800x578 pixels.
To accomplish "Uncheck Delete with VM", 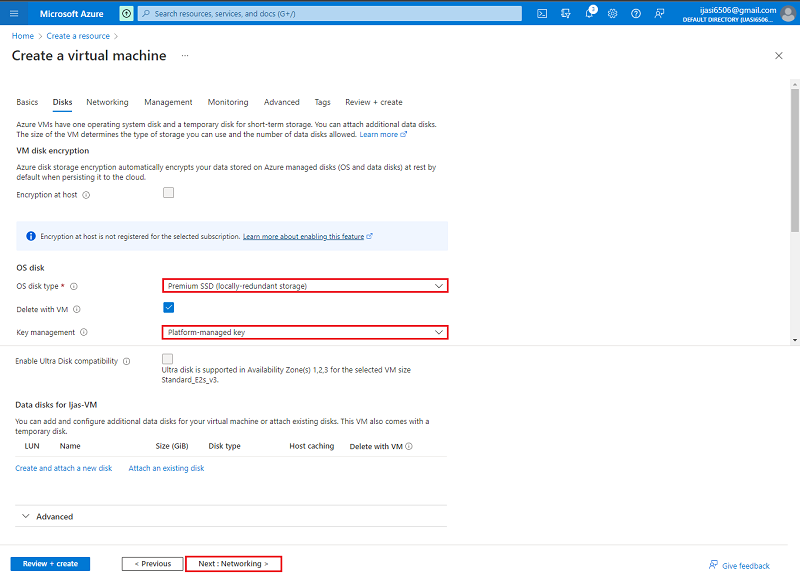I will [168, 308].
